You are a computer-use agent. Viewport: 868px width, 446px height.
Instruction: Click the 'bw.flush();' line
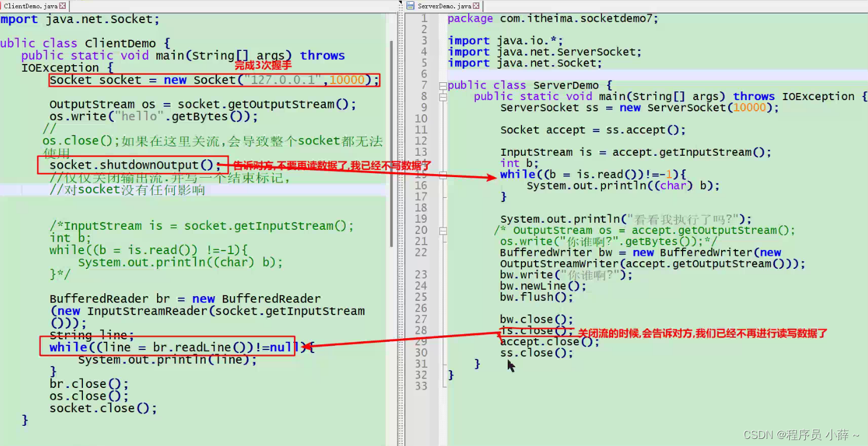click(x=537, y=297)
